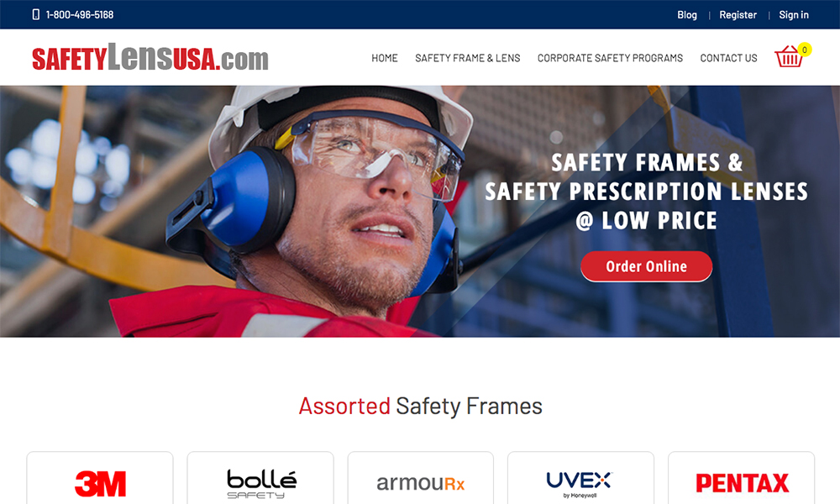Select the UVEX by Honeywell logo

580,478
